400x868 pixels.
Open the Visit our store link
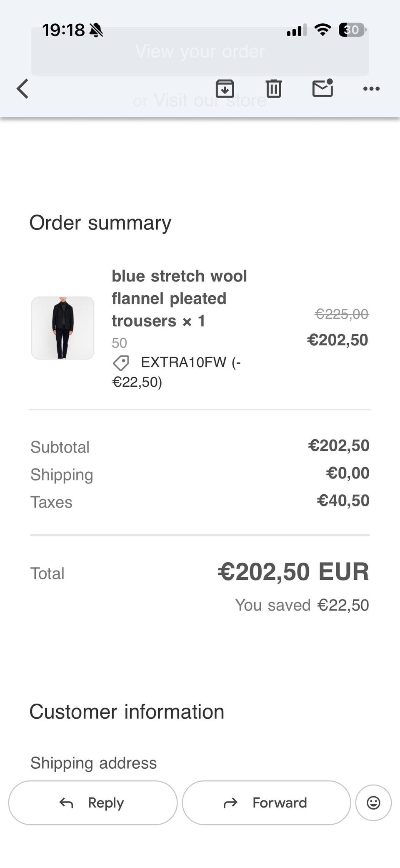[210, 101]
